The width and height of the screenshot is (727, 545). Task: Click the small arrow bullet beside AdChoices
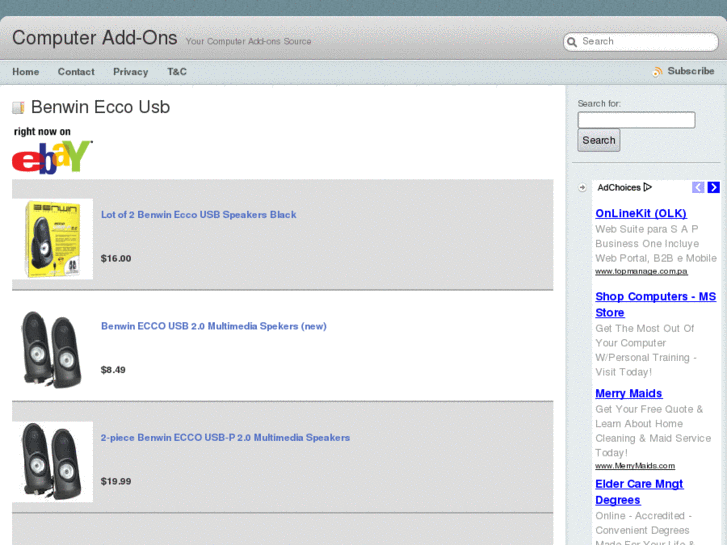[582, 187]
